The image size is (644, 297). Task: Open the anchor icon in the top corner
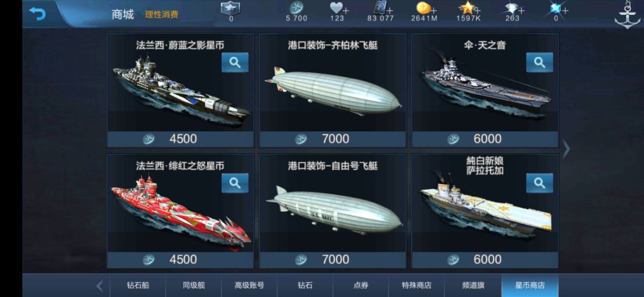pyautogui.click(x=627, y=15)
